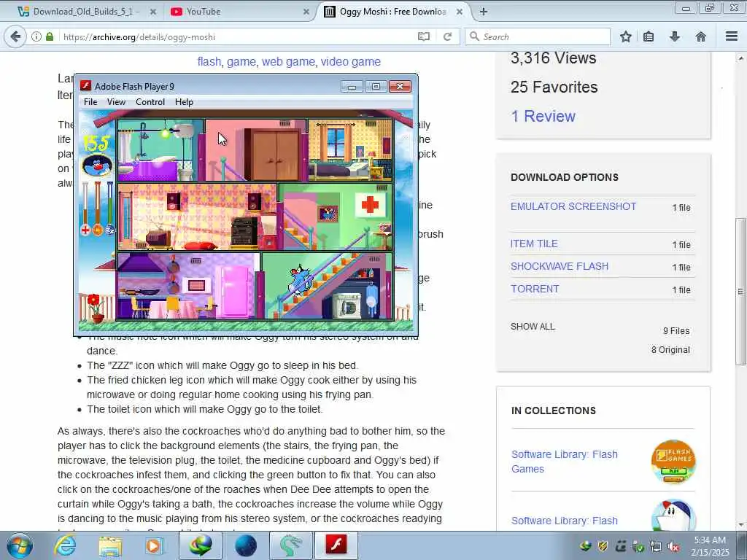Click the Flash Games collection thumbnail
The width and height of the screenshot is (747, 560).
[x=673, y=462]
